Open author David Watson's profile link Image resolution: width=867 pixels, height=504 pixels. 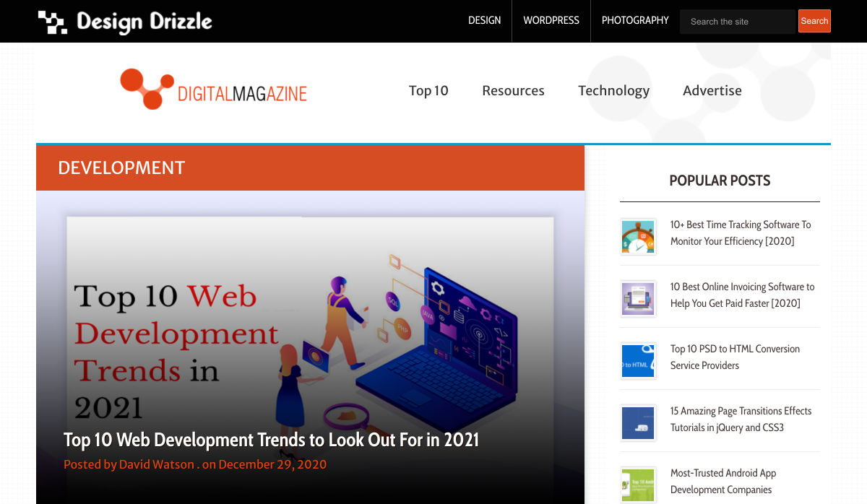157,464
